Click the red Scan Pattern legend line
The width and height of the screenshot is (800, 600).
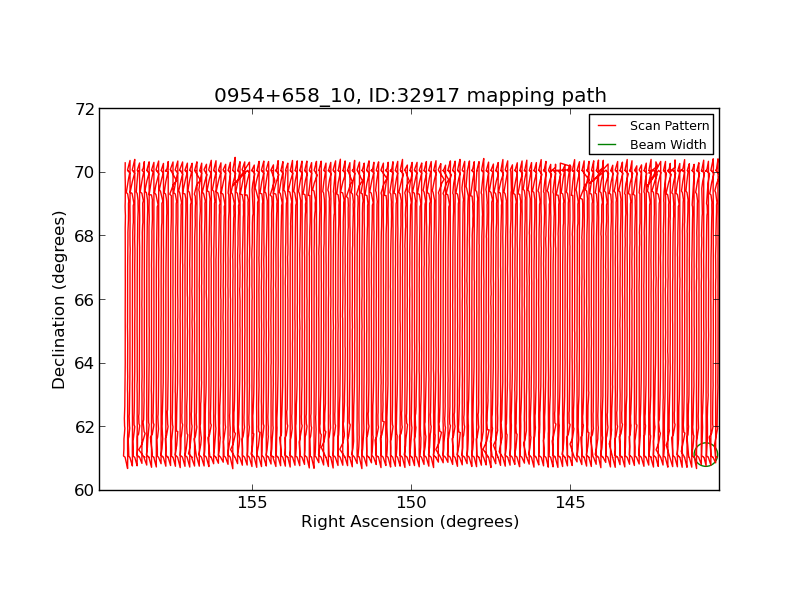click(x=606, y=126)
